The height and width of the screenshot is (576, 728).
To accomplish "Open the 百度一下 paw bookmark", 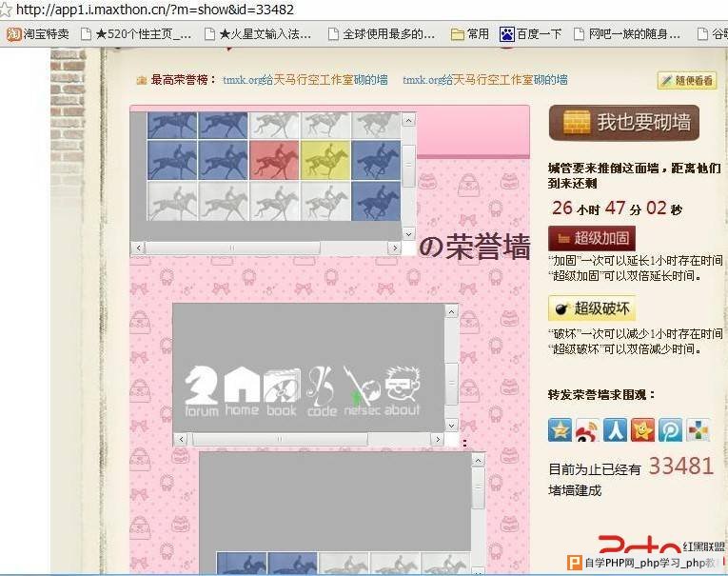I will [x=531, y=34].
